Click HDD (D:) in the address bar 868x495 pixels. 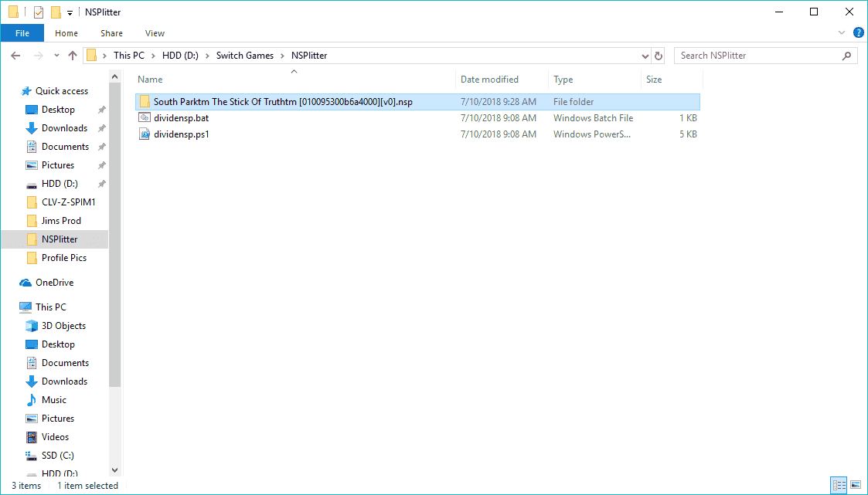click(x=180, y=56)
